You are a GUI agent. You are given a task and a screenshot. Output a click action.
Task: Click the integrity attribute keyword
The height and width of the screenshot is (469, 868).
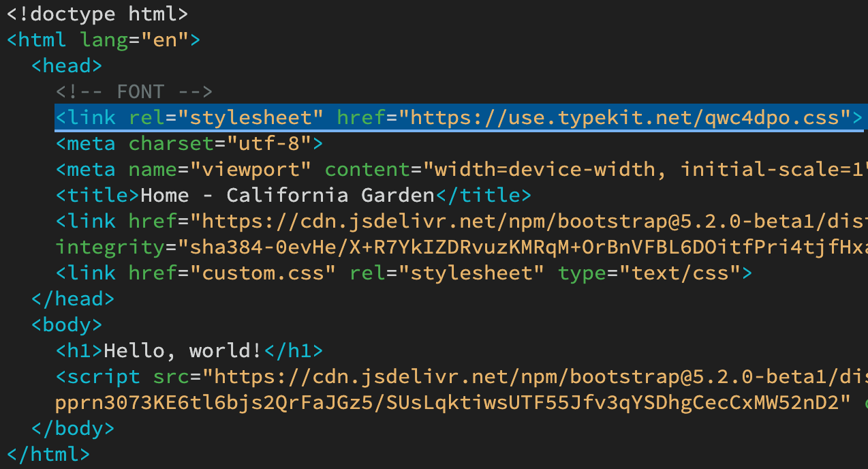(x=109, y=246)
